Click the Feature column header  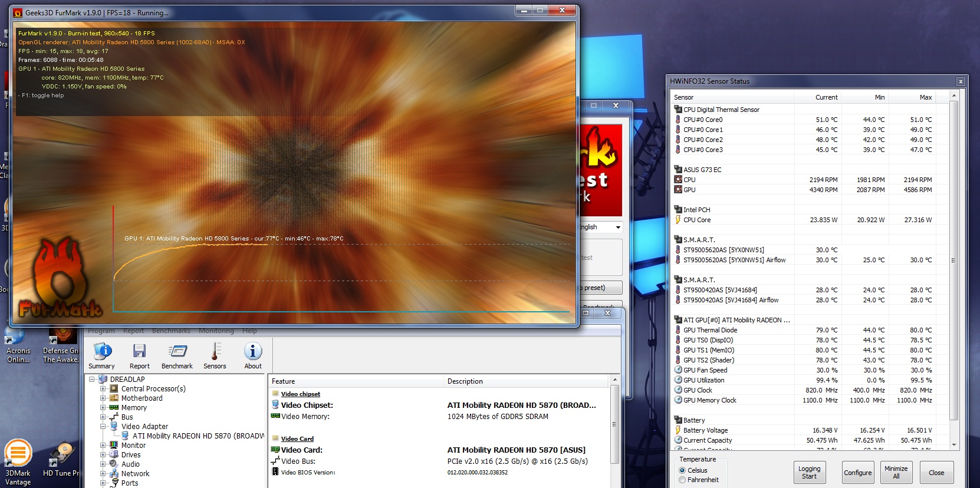[356, 381]
